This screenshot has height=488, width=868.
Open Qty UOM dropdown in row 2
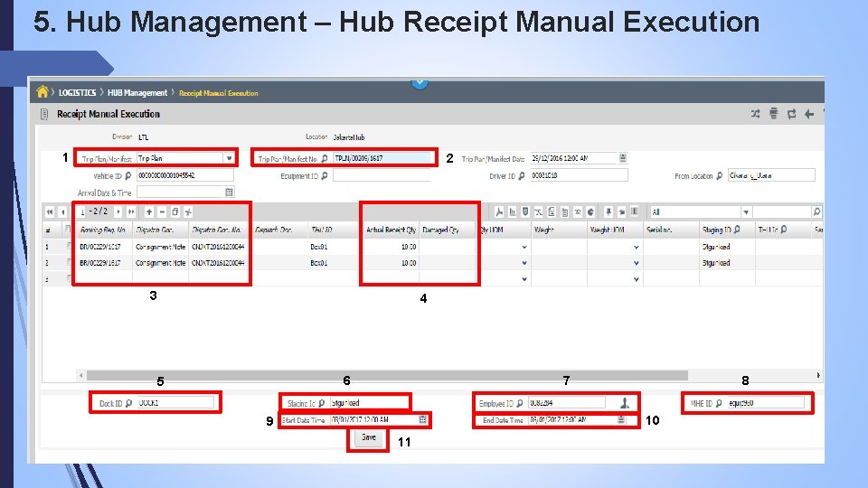click(x=524, y=263)
